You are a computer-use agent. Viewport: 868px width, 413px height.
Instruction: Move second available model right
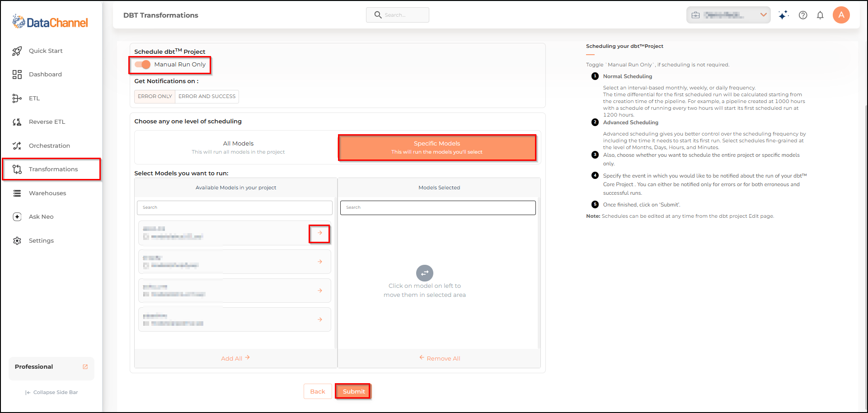(320, 262)
